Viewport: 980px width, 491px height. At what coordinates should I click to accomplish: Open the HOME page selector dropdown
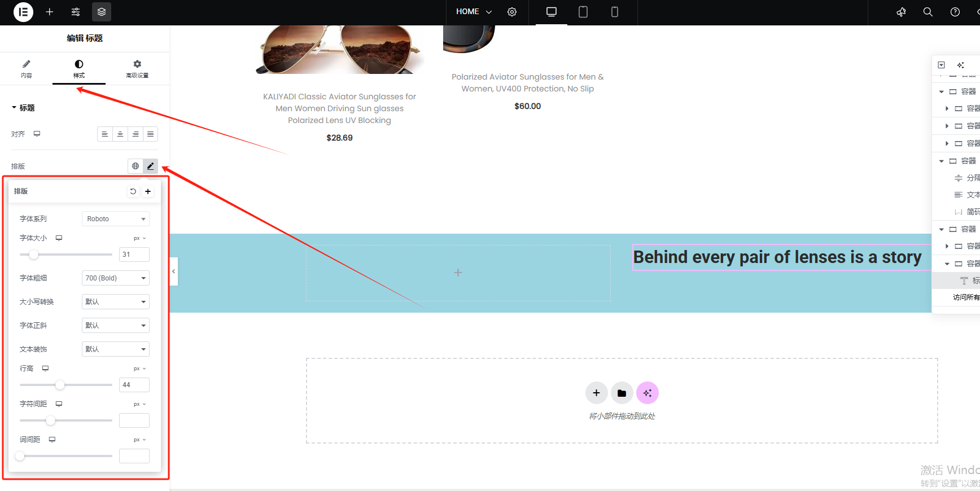tap(474, 12)
